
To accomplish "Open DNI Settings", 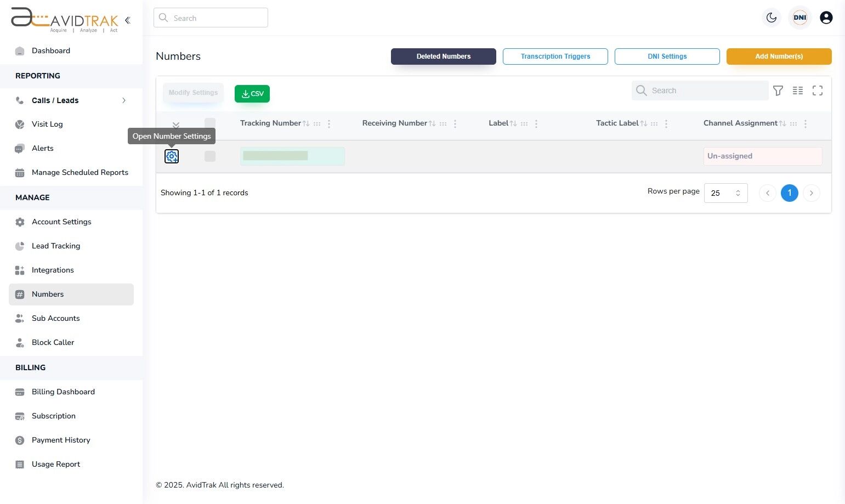I will point(667,56).
